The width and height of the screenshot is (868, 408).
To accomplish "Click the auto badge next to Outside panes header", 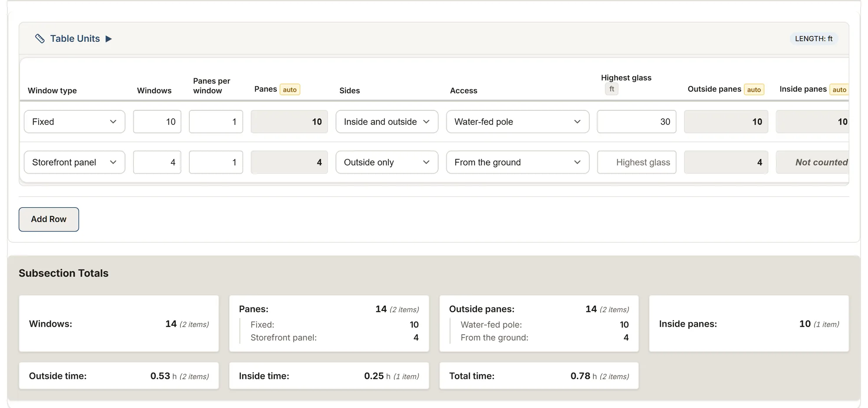I will 754,90.
